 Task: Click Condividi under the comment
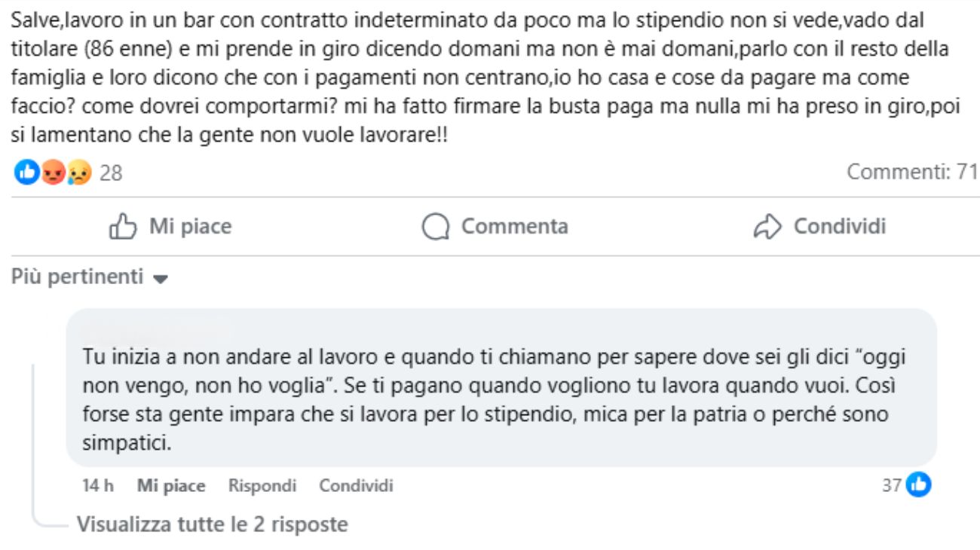pyautogui.click(x=356, y=486)
